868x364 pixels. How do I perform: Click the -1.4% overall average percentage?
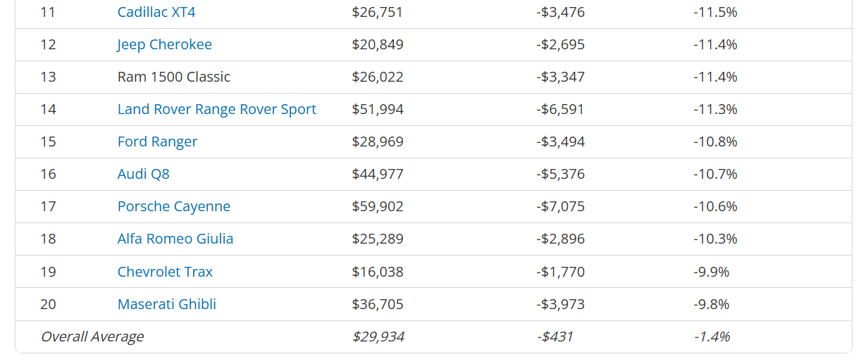[x=712, y=337]
